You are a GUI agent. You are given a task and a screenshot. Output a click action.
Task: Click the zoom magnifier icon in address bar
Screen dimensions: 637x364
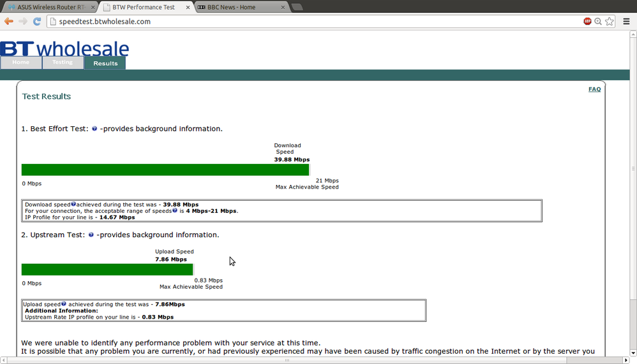[598, 22]
